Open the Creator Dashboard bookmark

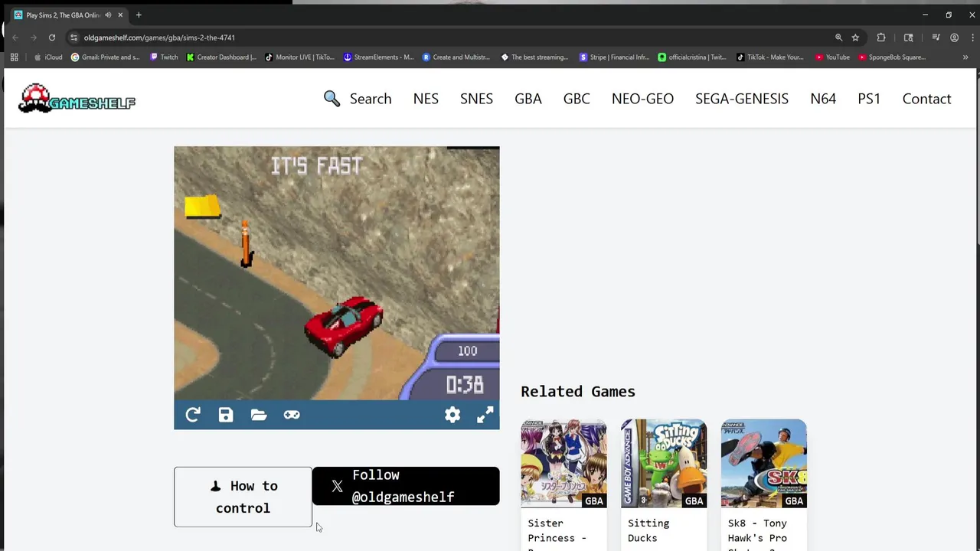pos(222,57)
